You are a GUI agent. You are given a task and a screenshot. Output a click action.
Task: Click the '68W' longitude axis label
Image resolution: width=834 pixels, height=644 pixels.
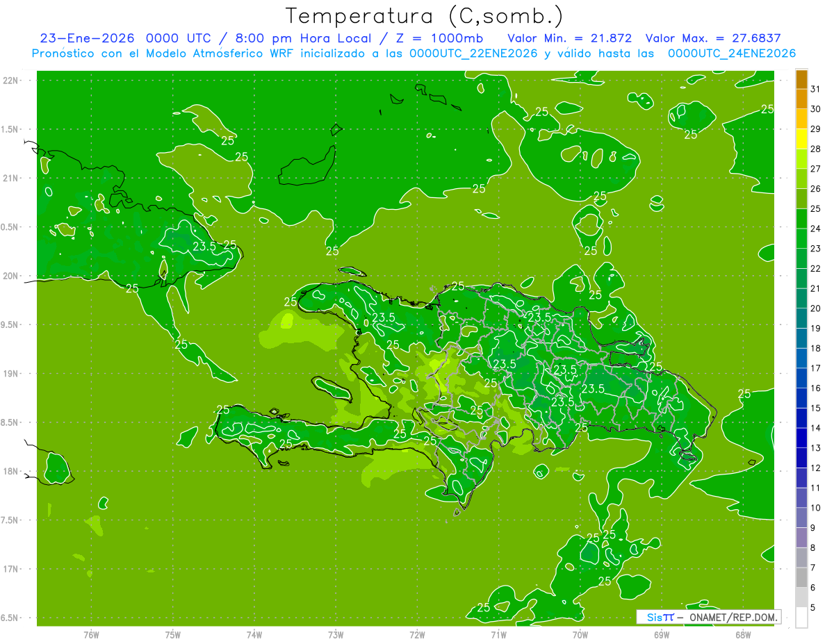coord(743,635)
